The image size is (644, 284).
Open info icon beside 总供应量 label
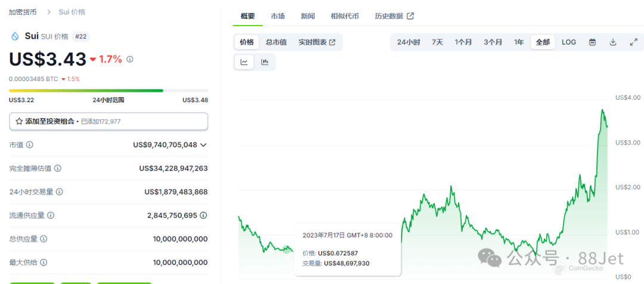(44, 239)
